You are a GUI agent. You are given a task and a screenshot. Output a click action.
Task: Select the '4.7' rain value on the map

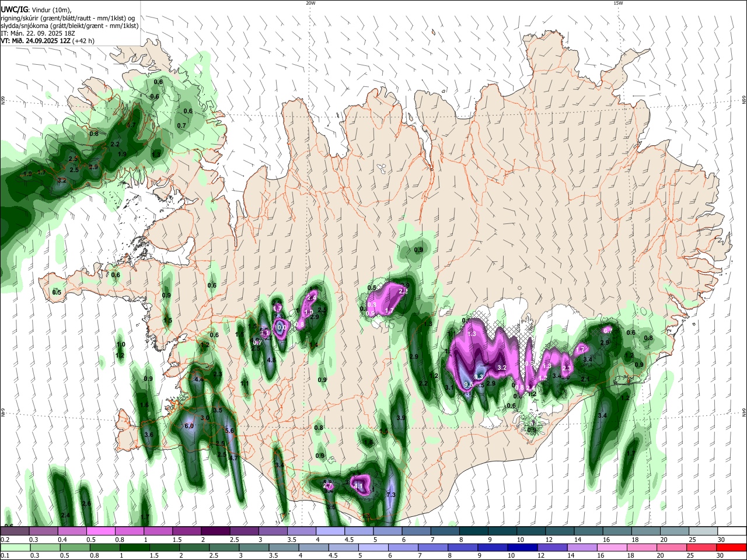click(234, 459)
